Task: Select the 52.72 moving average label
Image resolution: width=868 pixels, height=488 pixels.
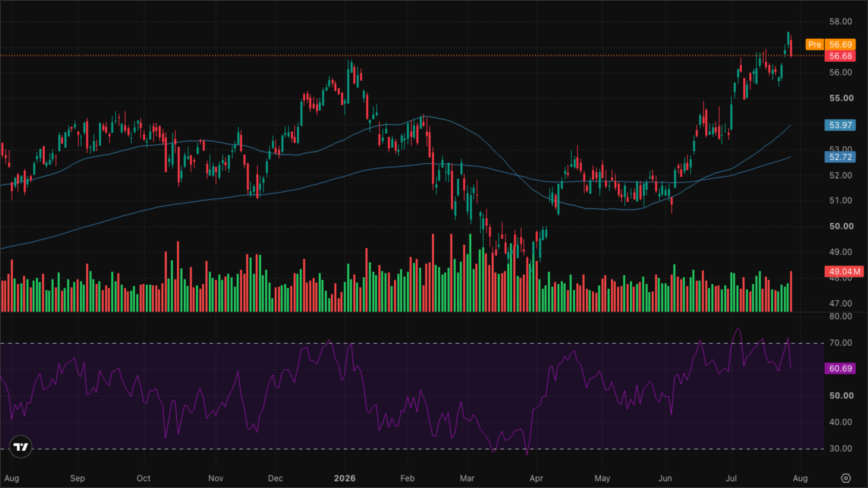Action: [x=840, y=157]
